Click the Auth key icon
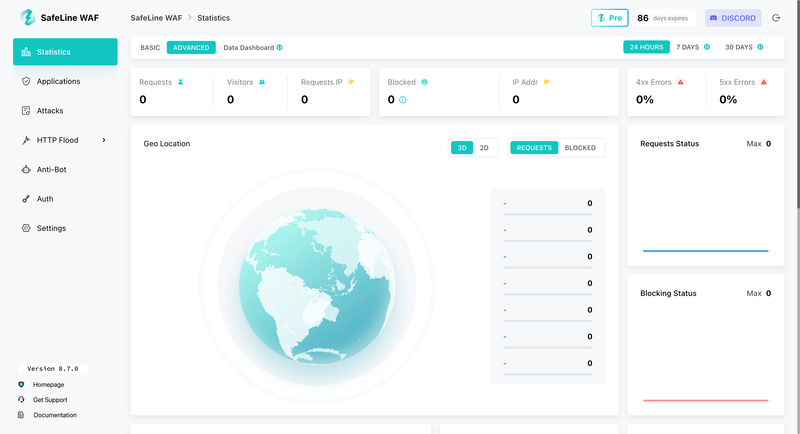 (x=26, y=199)
